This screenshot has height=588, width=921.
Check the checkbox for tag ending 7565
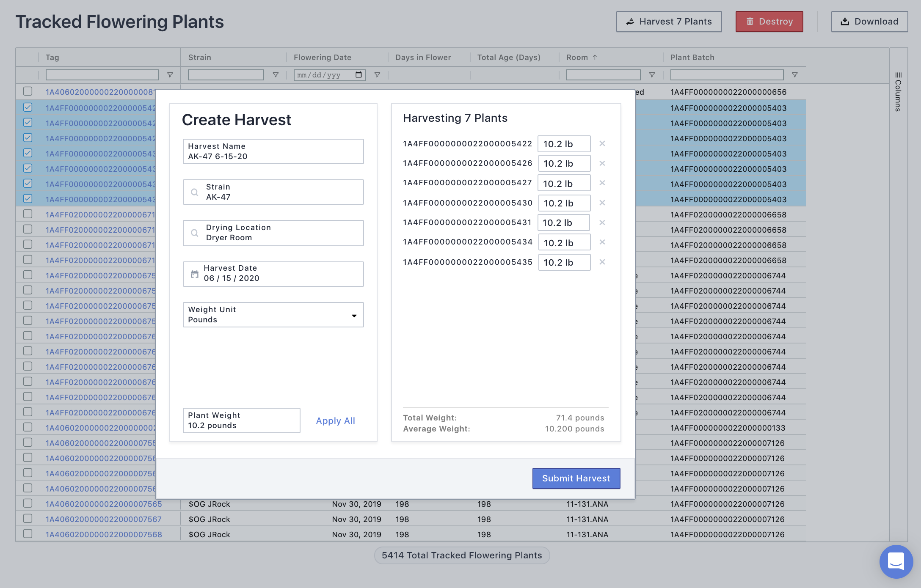click(x=28, y=503)
